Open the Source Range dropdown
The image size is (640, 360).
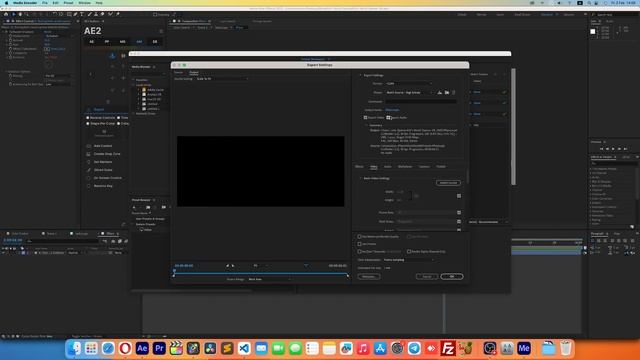(x=269, y=279)
